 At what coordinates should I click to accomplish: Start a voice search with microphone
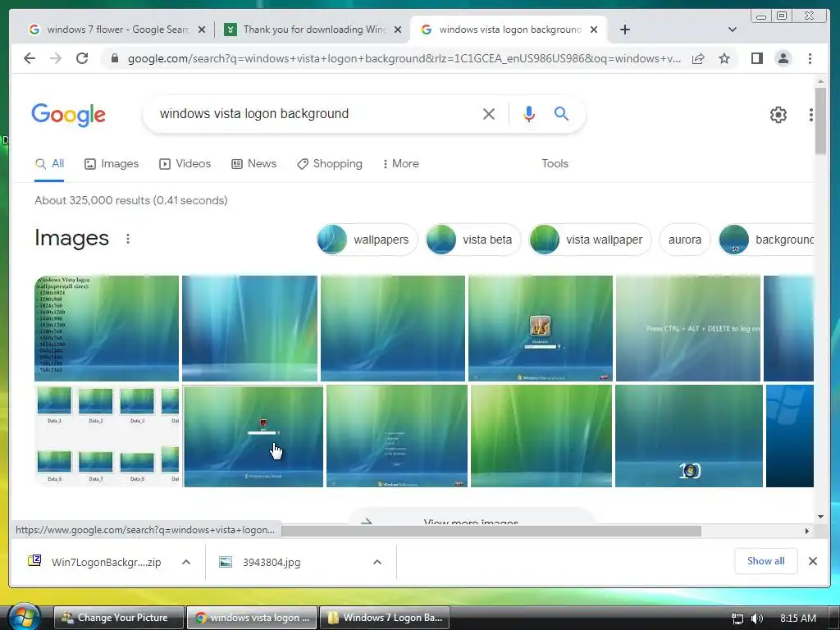(x=529, y=113)
